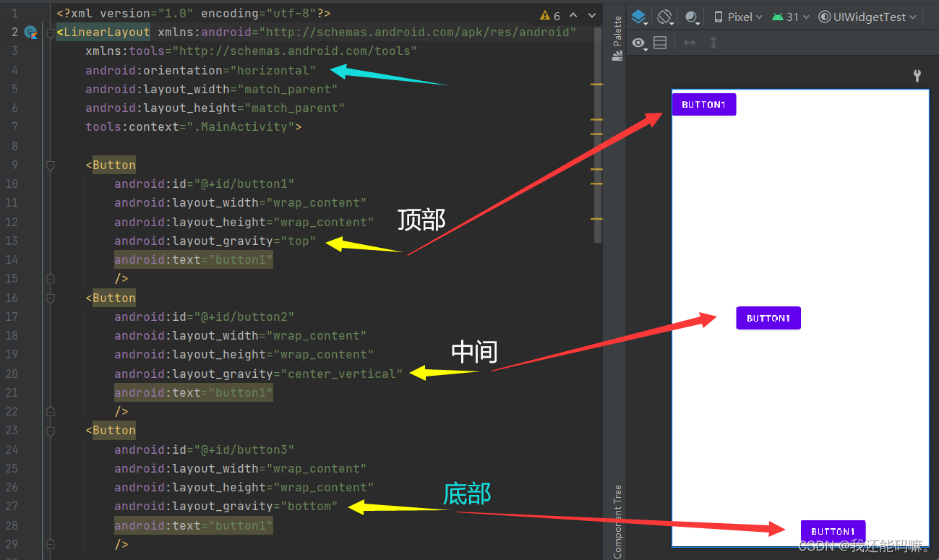This screenshot has width=939, height=560.
Task: Click the Button tag name on line 9
Action: pyautogui.click(x=114, y=165)
